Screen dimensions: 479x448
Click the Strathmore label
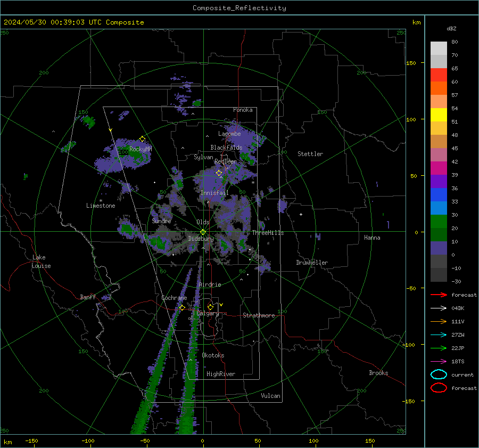pyautogui.click(x=259, y=315)
